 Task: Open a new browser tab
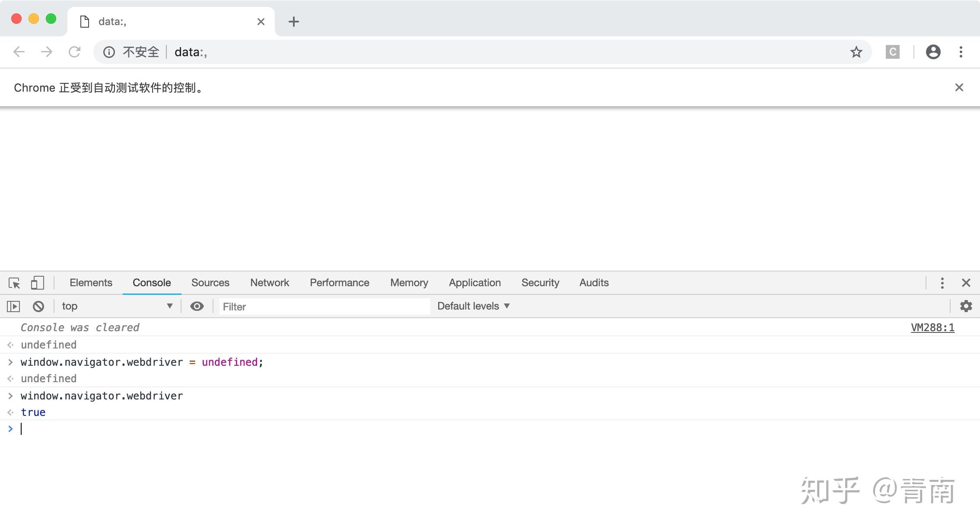(294, 21)
